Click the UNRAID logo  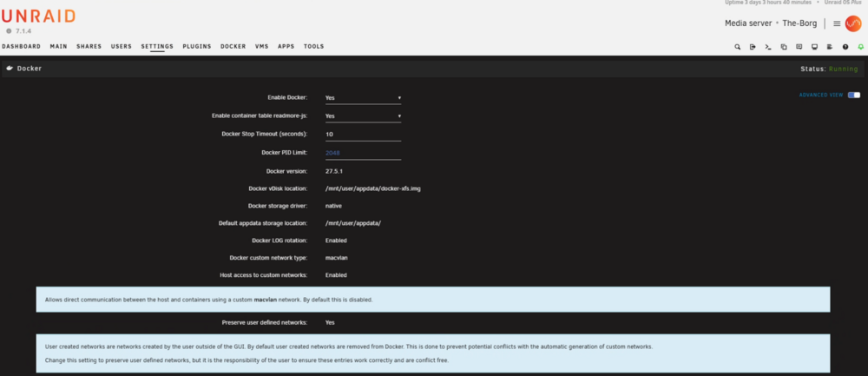38,16
